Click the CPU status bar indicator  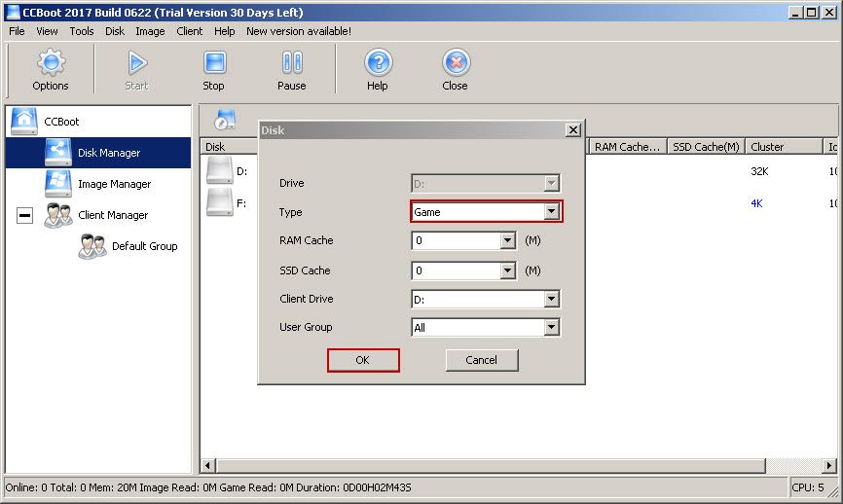coord(808,487)
